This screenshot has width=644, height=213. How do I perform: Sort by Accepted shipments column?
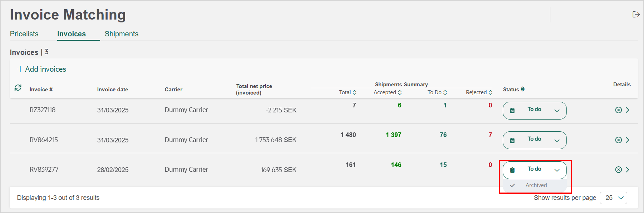400,93
